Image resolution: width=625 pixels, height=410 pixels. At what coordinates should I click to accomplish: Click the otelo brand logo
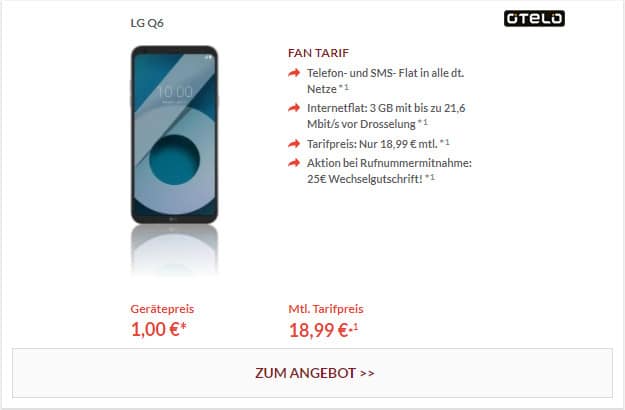click(x=534, y=18)
